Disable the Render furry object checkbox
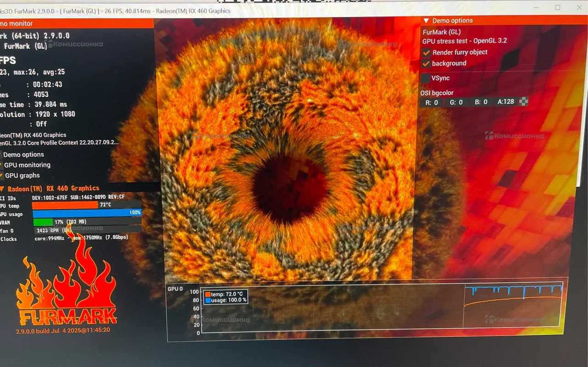This screenshot has width=588, height=367. point(427,52)
